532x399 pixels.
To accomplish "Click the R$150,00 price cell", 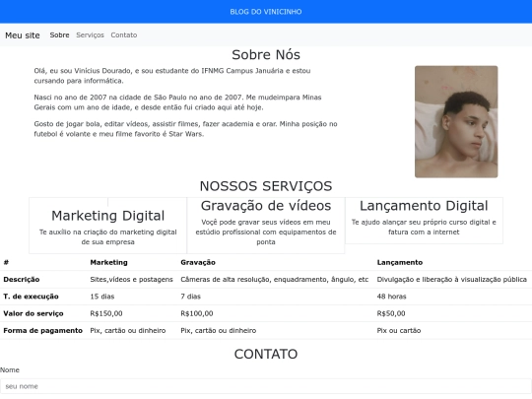I will click(106, 313).
